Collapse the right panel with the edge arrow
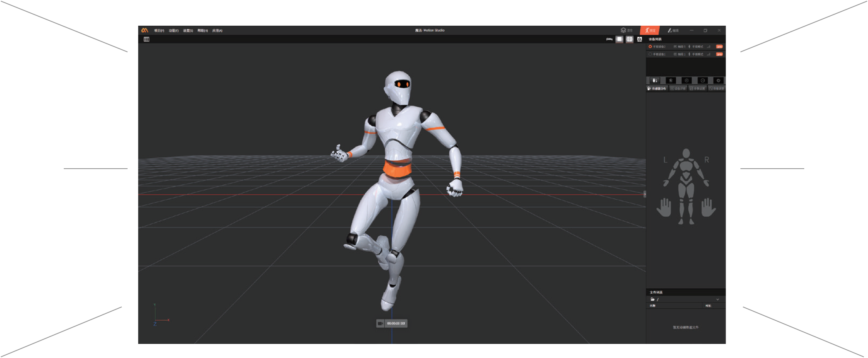 click(x=644, y=194)
